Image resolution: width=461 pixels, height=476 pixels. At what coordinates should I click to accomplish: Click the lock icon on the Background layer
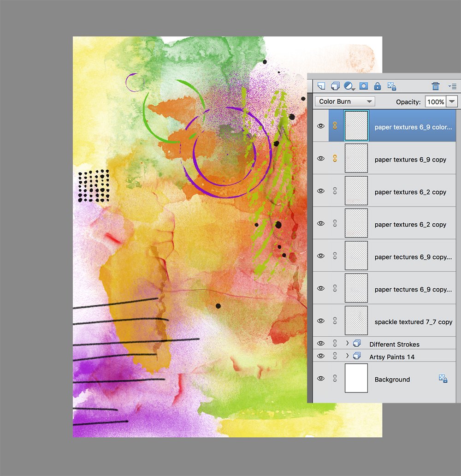[443, 379]
